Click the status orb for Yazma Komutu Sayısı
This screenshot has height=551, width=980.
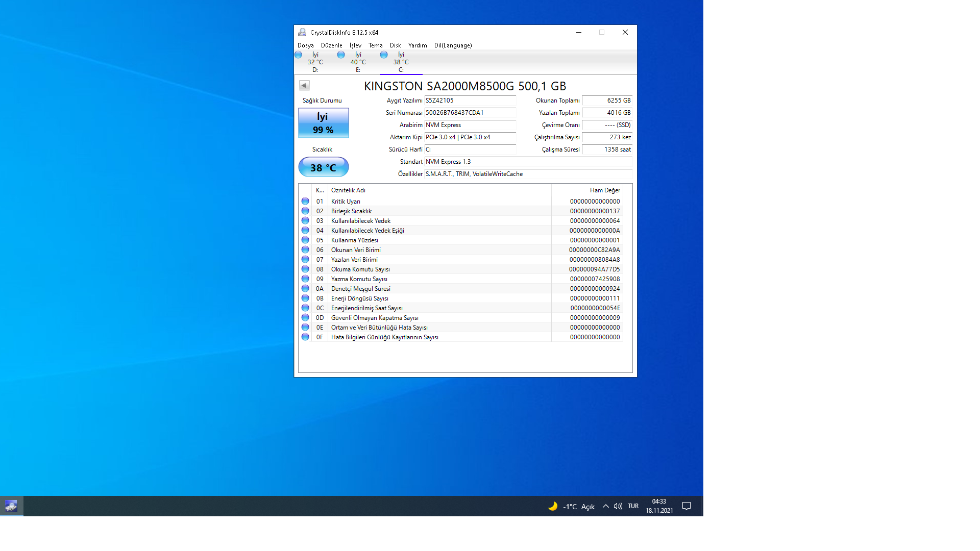click(305, 279)
